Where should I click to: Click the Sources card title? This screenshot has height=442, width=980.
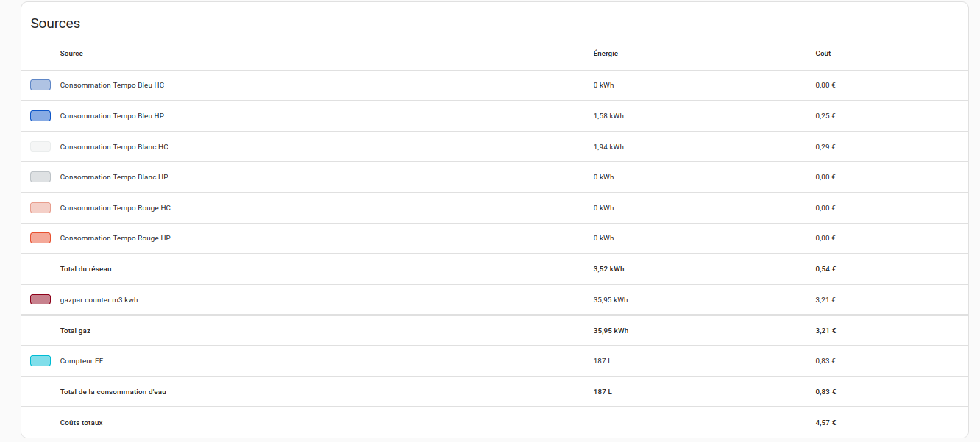coord(55,24)
